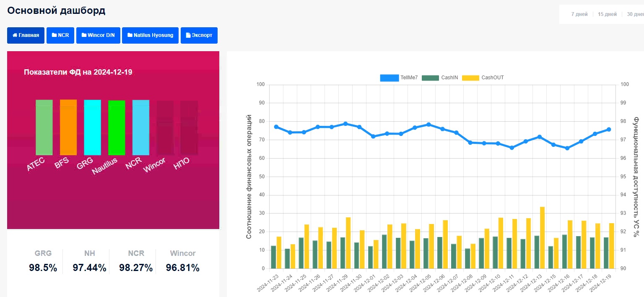
Task: Click the bright green Nautilus bar
Action: point(117,128)
